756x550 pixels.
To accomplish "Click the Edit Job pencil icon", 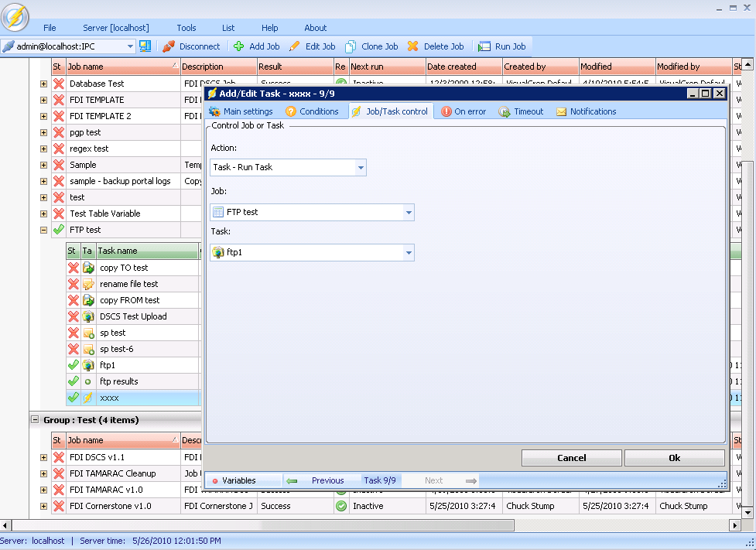I will (x=295, y=46).
